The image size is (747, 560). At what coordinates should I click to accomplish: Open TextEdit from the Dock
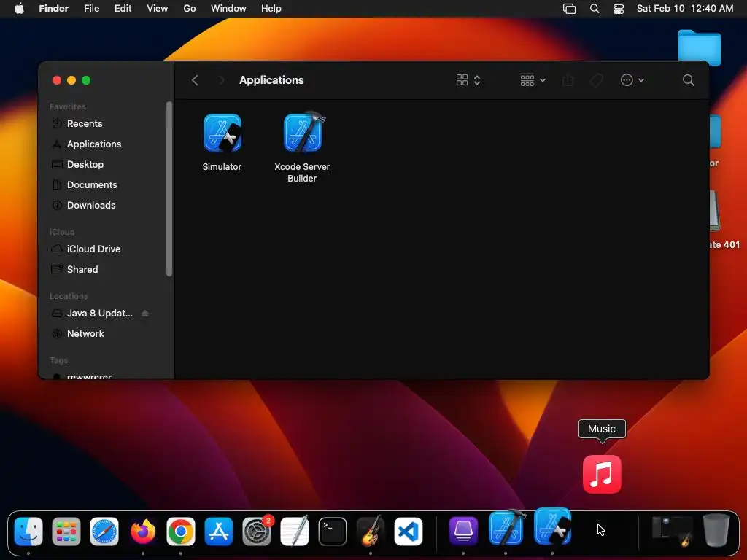pyautogui.click(x=295, y=531)
